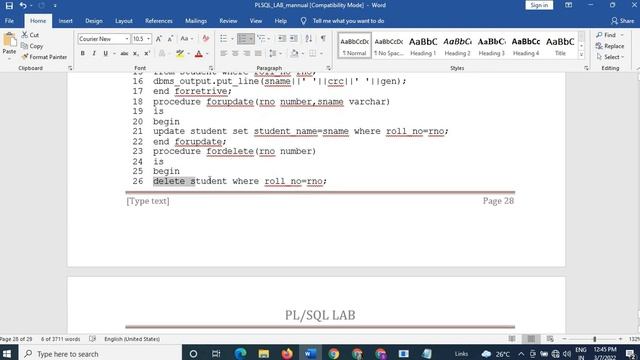
Task: Open the Courier New font name dropdown
Action: [127, 39]
